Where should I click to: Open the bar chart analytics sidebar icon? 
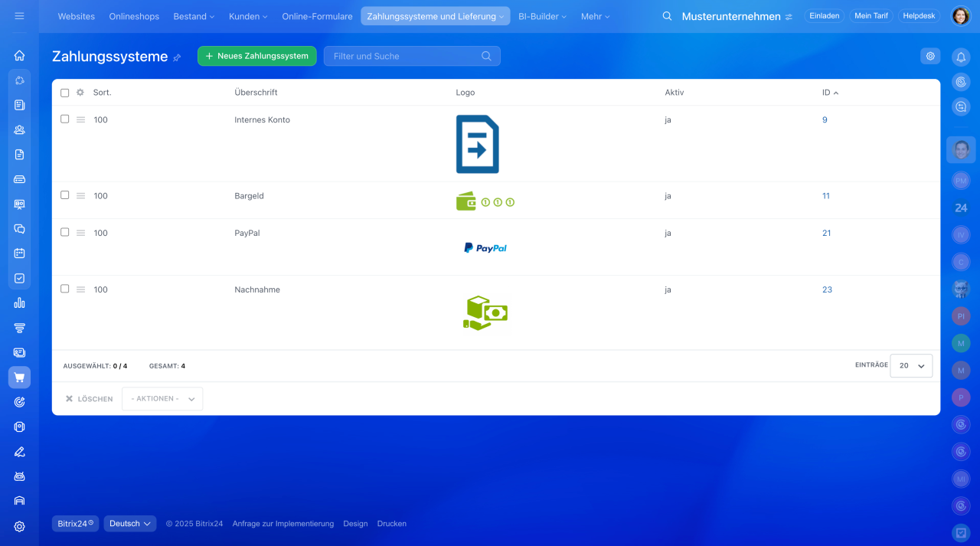pos(19,302)
